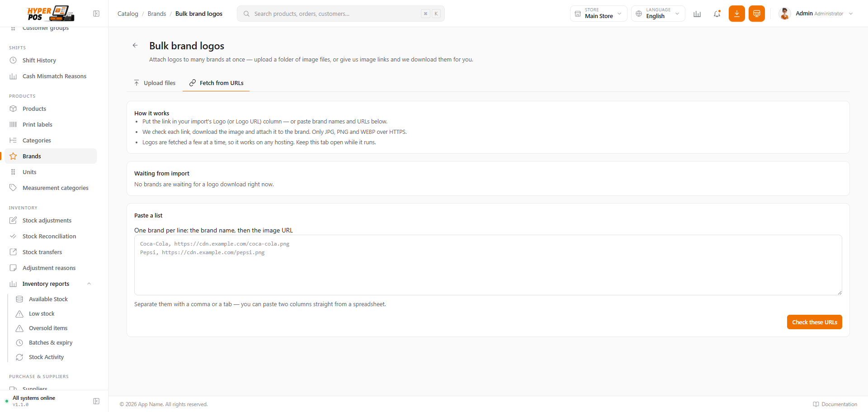Click the back arrow beside Bulk brand logos

point(135,45)
